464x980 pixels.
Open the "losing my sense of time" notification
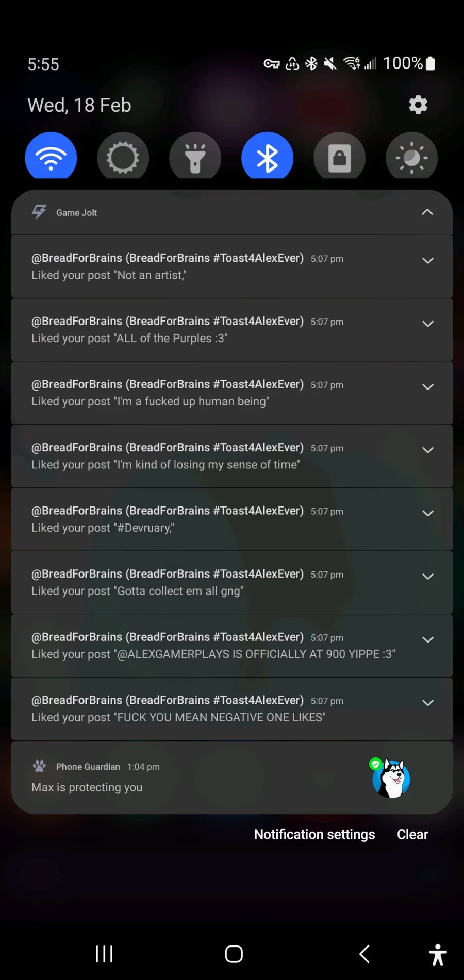point(206,457)
